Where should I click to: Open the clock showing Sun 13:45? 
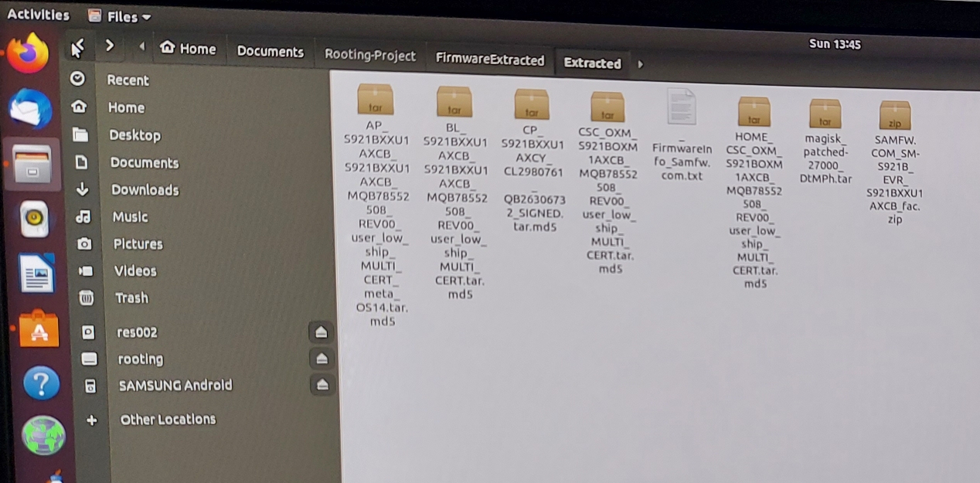point(835,44)
